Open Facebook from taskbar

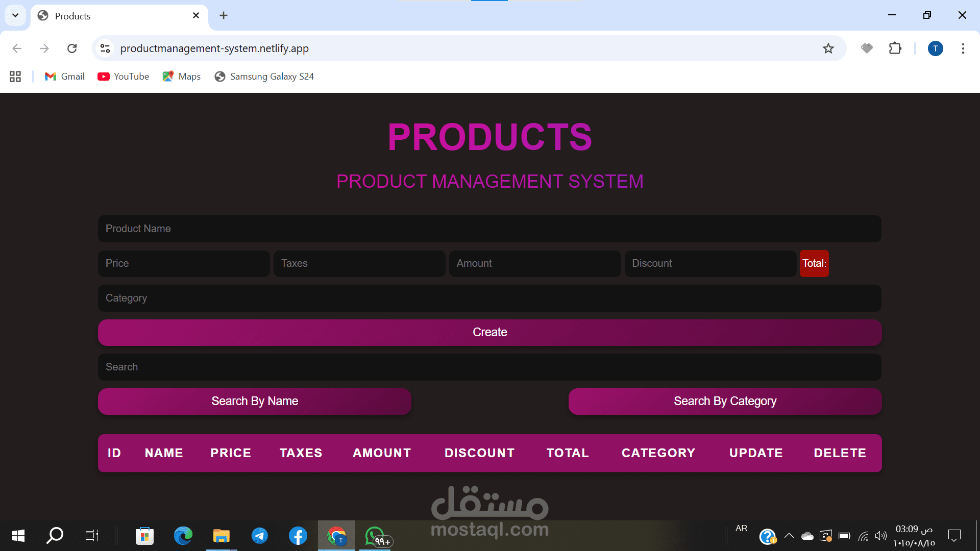298,536
